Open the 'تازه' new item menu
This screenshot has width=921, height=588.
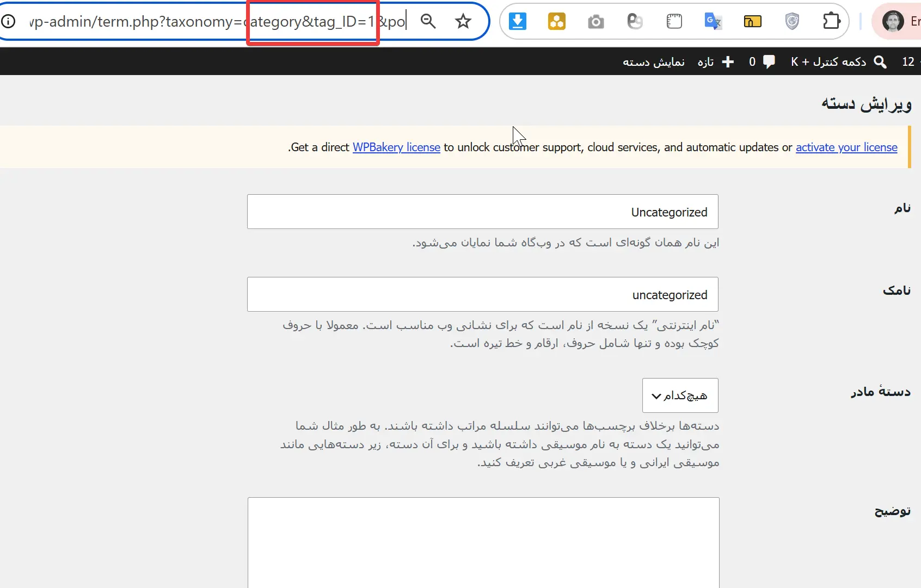[x=705, y=62]
